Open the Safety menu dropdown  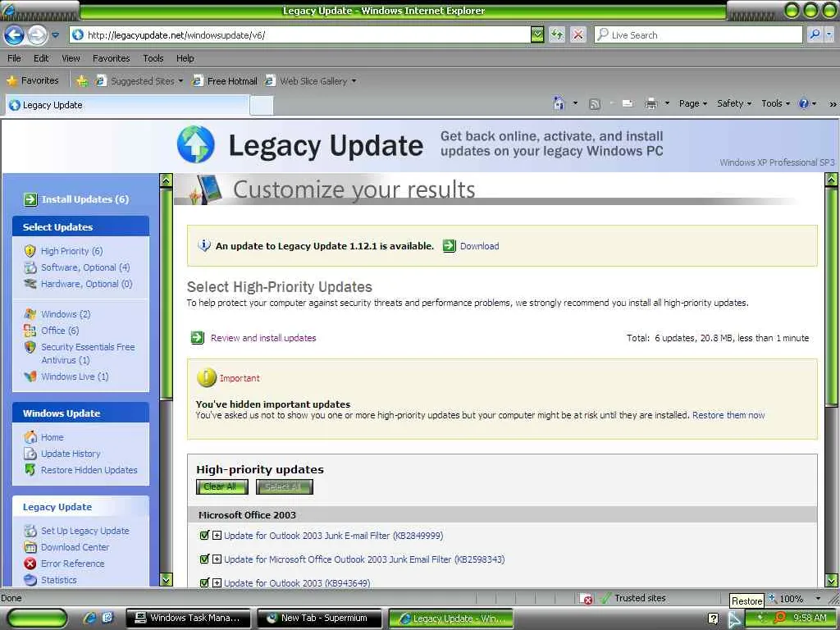click(734, 103)
